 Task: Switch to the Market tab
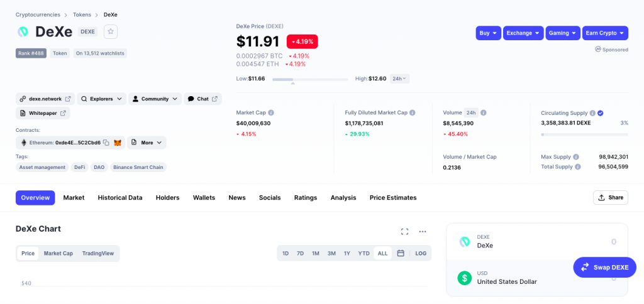click(74, 198)
